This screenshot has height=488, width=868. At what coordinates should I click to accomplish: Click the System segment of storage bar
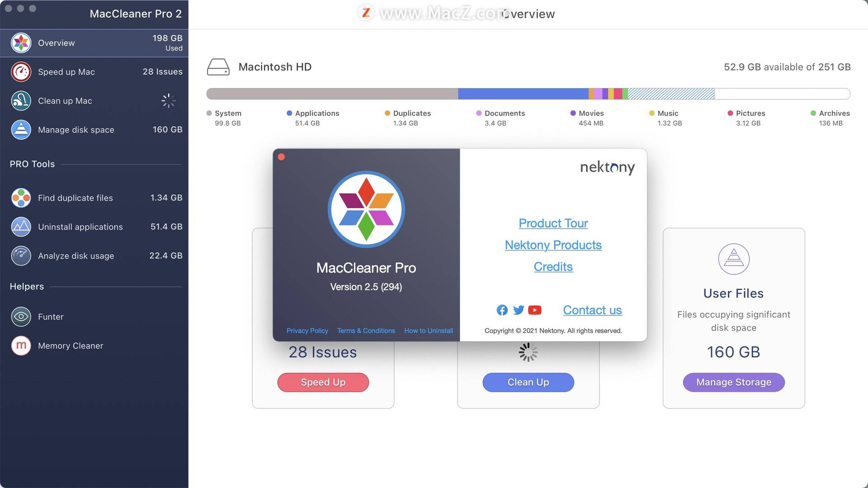[x=332, y=94]
